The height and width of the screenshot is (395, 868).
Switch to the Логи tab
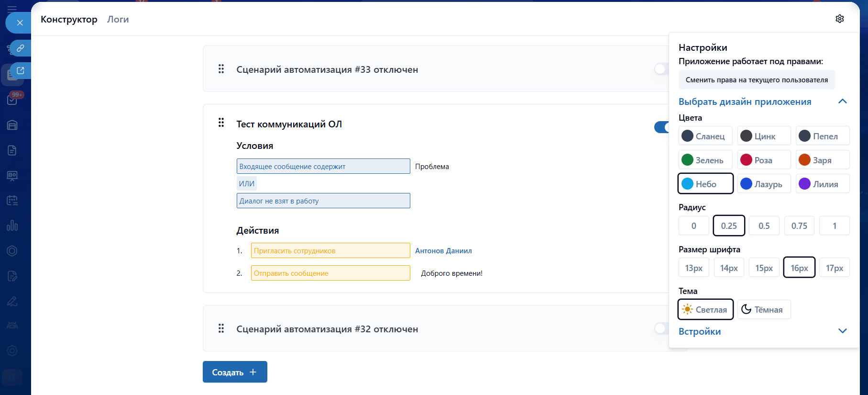pos(118,19)
